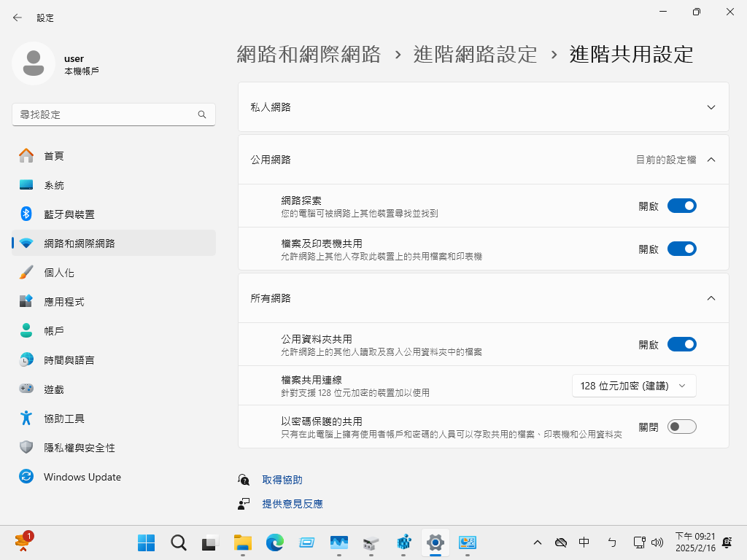Open Windows Update from the sidebar
Viewport: 747px width, 560px height.
tap(82, 477)
